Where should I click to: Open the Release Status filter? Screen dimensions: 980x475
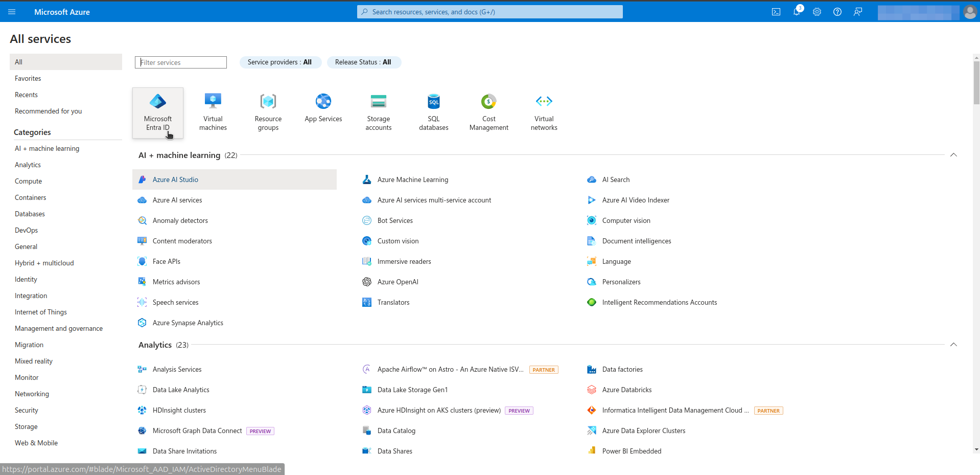point(363,62)
